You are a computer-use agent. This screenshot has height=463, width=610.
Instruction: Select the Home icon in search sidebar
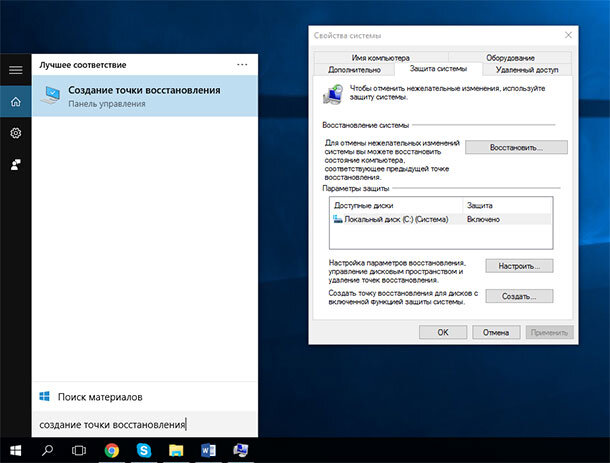pyautogui.click(x=16, y=102)
